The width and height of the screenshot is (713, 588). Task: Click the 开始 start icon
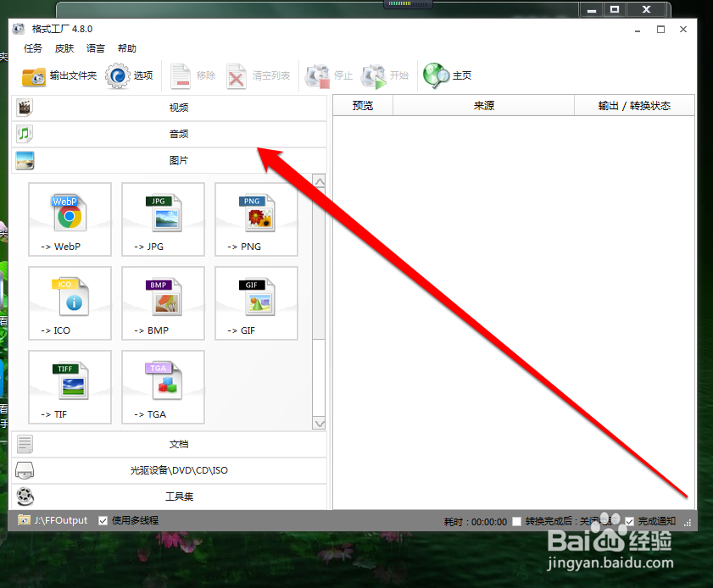click(374, 76)
